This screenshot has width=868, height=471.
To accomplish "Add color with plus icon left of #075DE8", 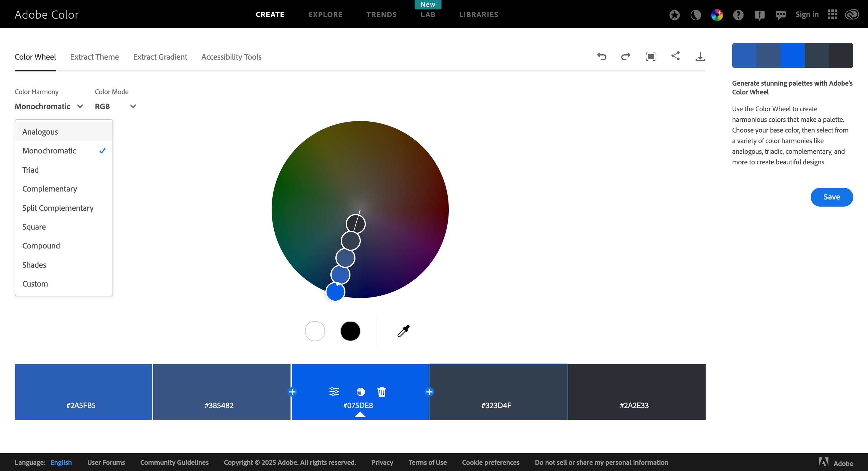I will (x=292, y=392).
